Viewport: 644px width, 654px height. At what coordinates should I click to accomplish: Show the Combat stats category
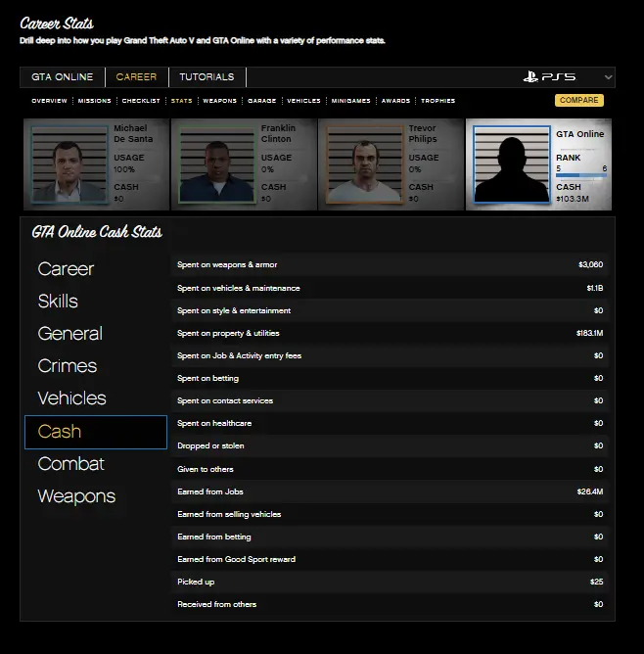pyautogui.click(x=70, y=464)
